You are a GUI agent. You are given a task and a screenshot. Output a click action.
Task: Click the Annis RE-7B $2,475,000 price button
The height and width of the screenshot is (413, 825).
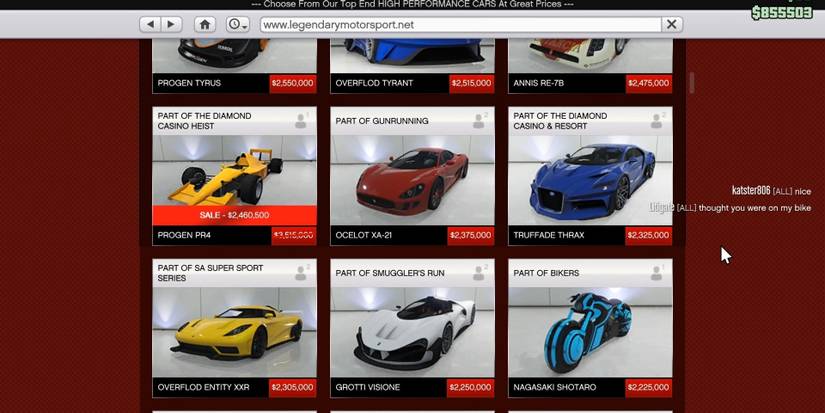[x=649, y=83]
